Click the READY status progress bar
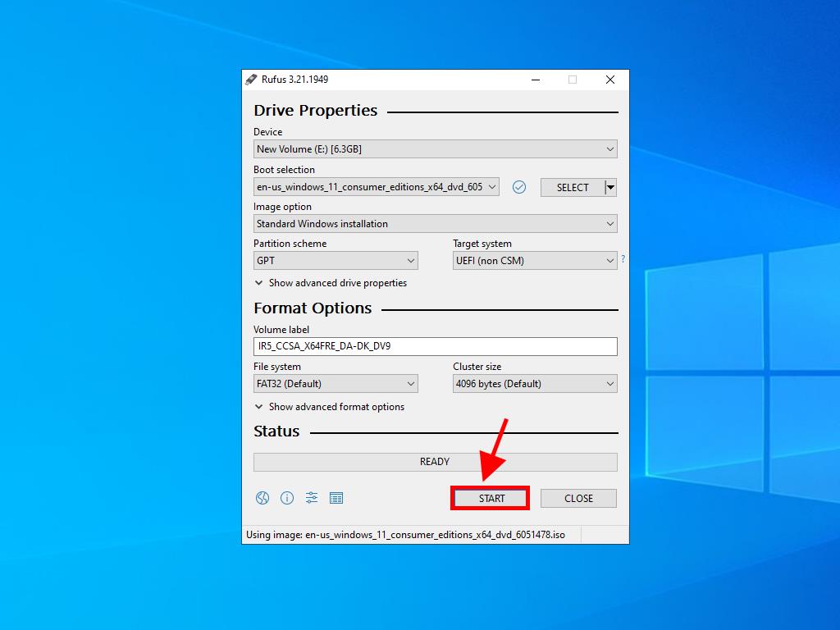This screenshot has height=630, width=840. pos(435,462)
